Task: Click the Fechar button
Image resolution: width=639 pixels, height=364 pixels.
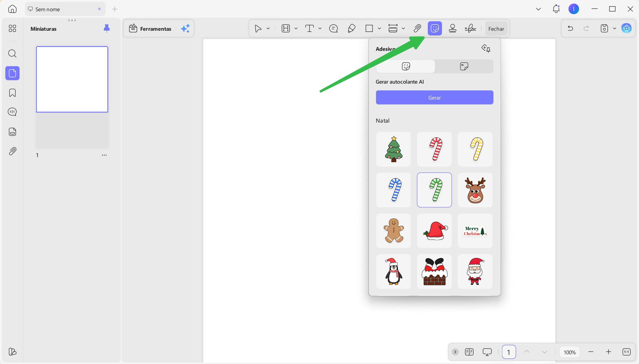Action: [x=496, y=29]
